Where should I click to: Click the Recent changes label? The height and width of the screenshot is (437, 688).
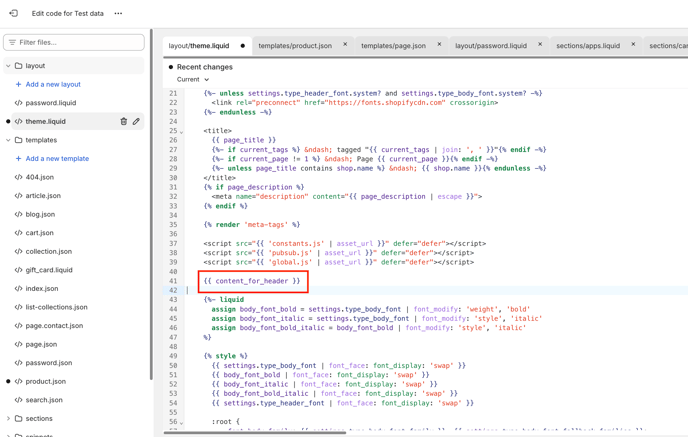click(x=204, y=67)
